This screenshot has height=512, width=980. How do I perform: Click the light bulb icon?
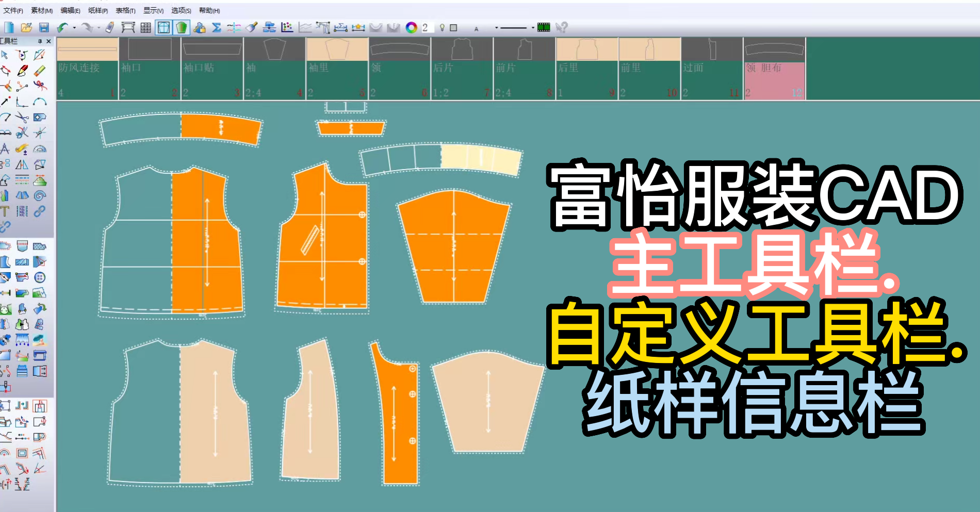coord(442,27)
